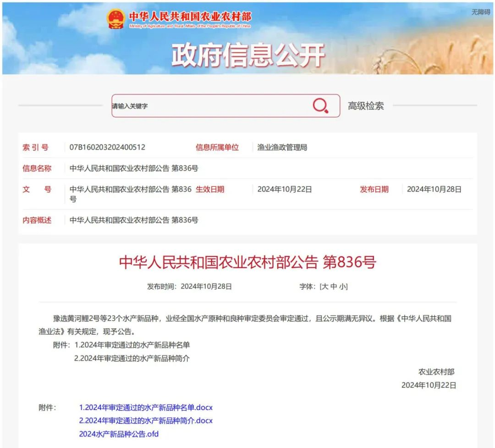The width and height of the screenshot is (495, 448).
Task: Click the 中华人民共和国农业农村部 site title in header
Action: pos(190,17)
